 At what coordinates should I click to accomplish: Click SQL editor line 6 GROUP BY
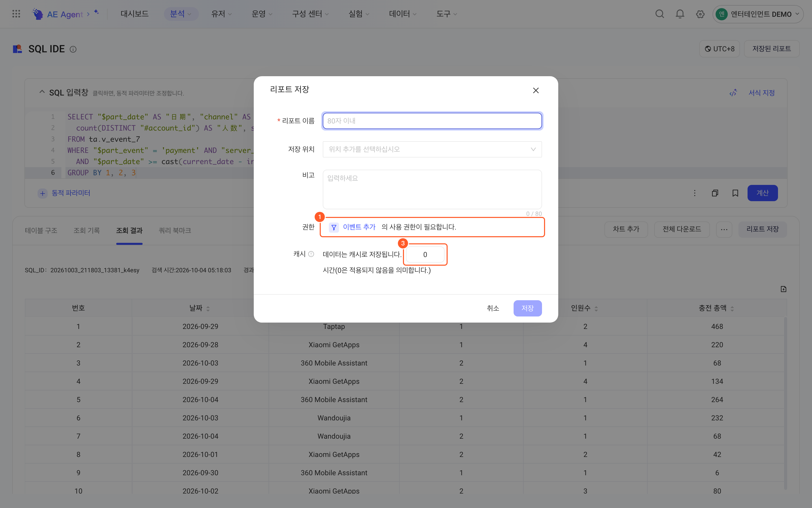(101, 173)
